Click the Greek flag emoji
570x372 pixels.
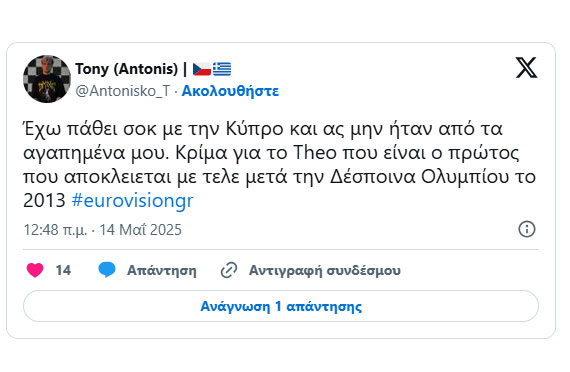(222, 69)
